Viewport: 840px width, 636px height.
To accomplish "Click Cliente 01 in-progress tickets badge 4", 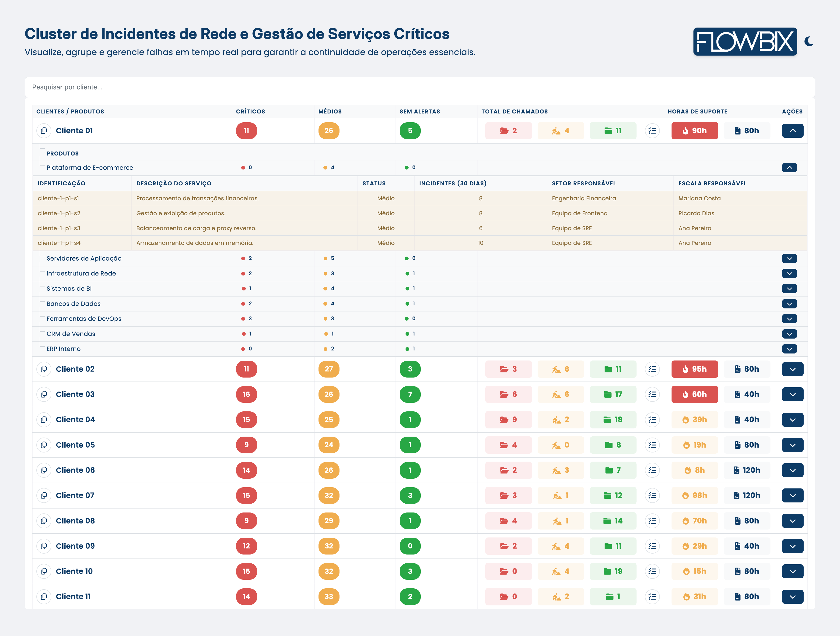I will click(x=560, y=131).
